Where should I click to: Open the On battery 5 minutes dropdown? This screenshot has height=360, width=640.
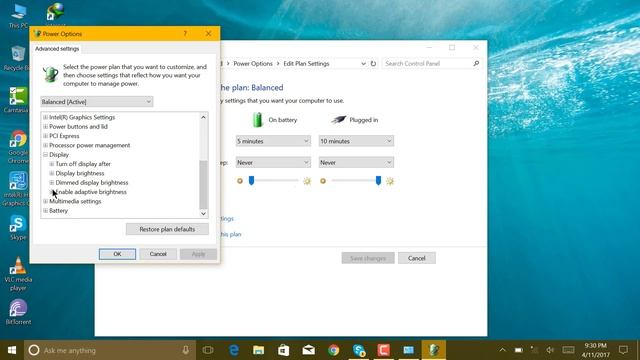click(x=273, y=141)
